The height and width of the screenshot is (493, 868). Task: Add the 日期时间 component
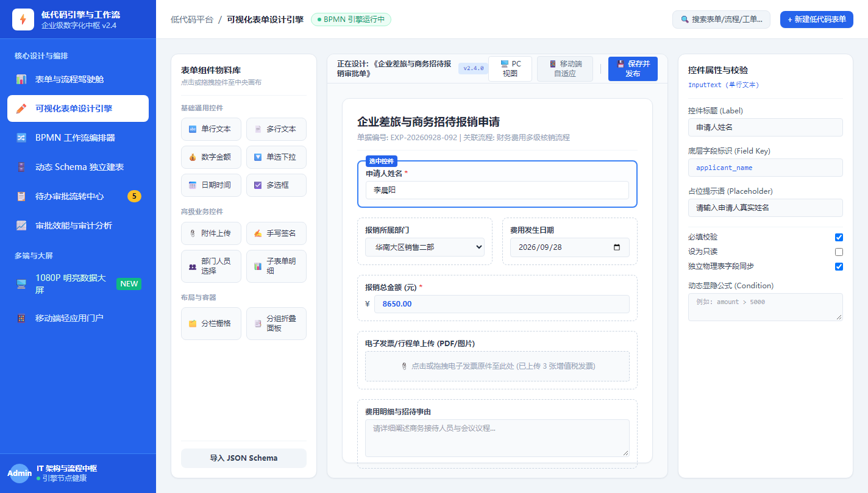tap(211, 185)
